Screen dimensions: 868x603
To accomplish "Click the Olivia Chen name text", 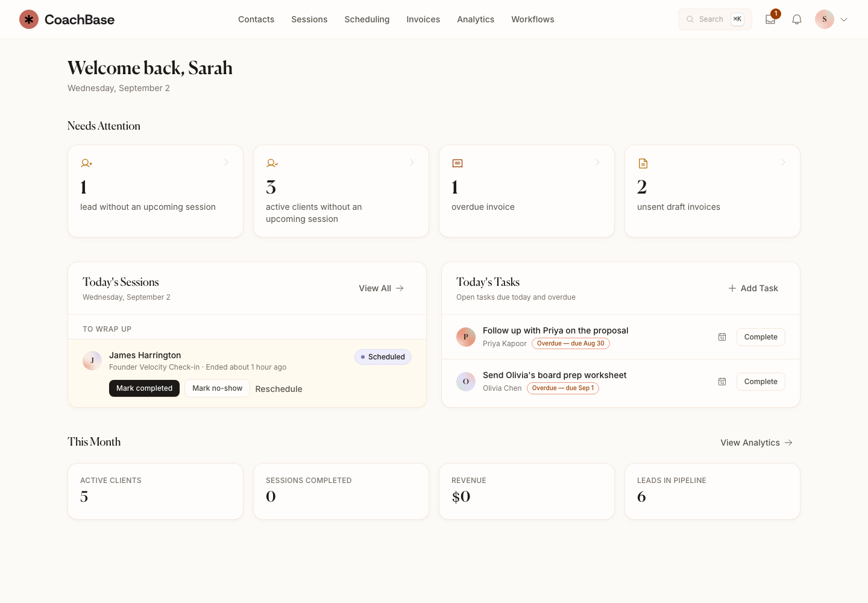I will pos(502,388).
